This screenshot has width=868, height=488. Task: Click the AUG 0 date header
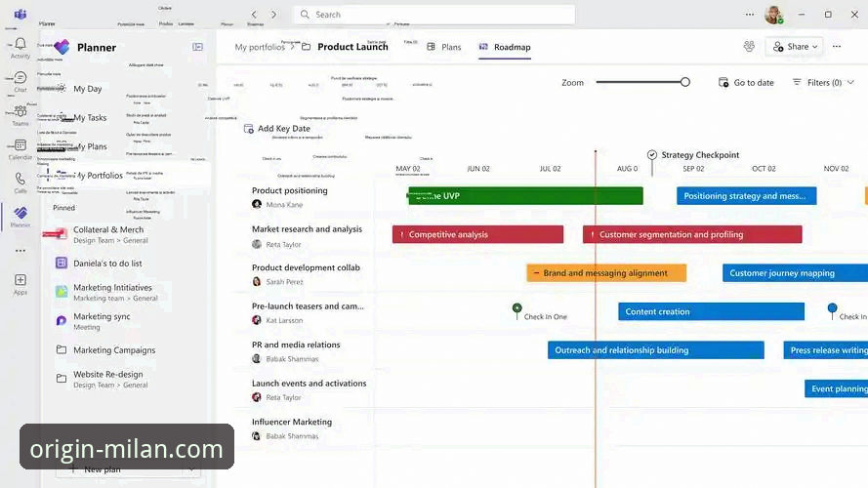627,168
